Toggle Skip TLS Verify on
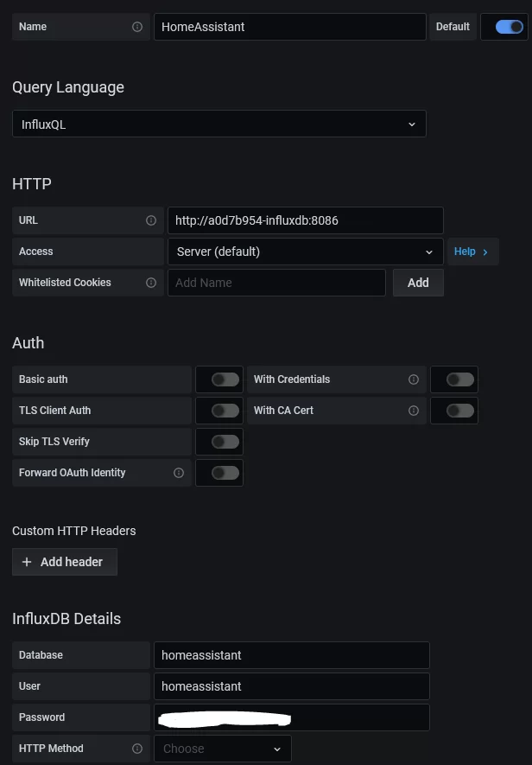The height and width of the screenshot is (765, 532). coord(219,442)
